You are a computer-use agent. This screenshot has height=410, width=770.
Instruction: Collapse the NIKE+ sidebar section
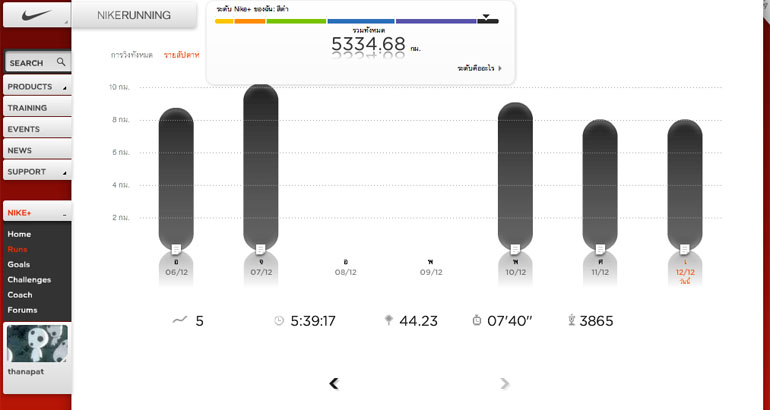coord(64,214)
